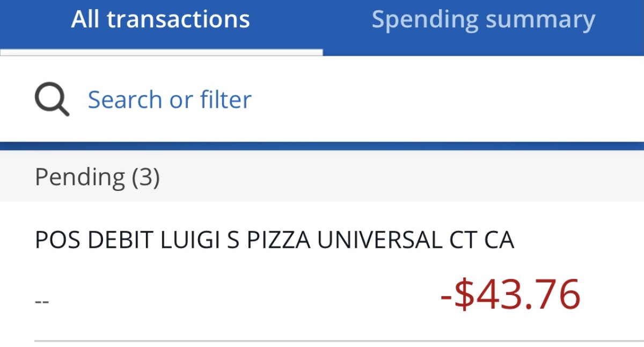Open the Spending summary tab
The image size is (644, 347).
click(483, 20)
